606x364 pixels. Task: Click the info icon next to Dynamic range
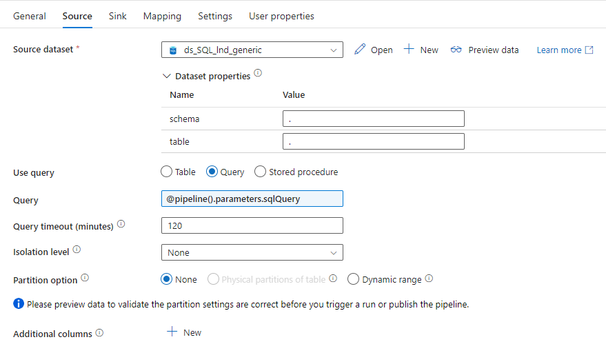(x=429, y=279)
